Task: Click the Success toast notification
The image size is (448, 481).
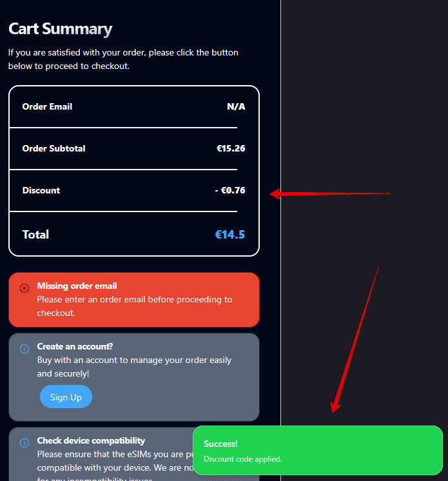Action: [x=317, y=450]
